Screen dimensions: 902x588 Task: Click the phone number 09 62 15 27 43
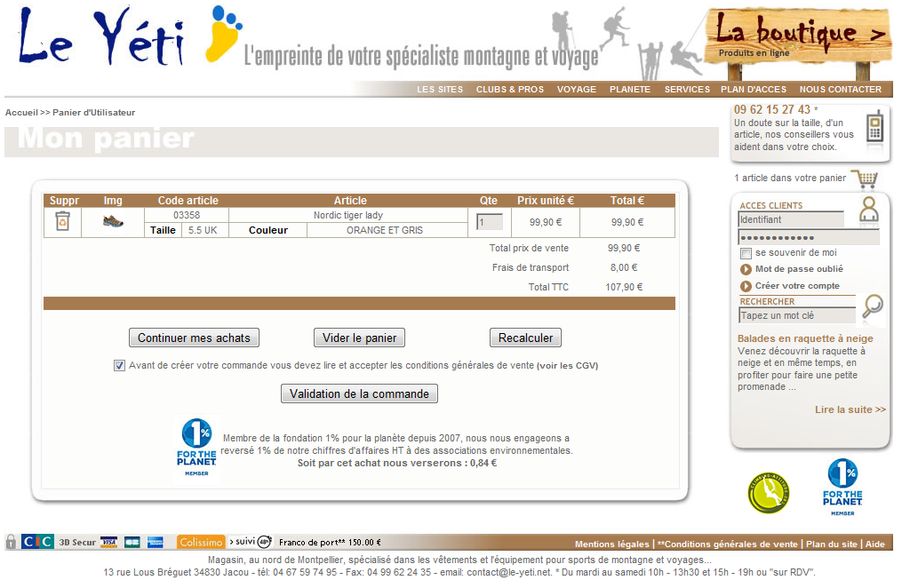click(x=772, y=109)
